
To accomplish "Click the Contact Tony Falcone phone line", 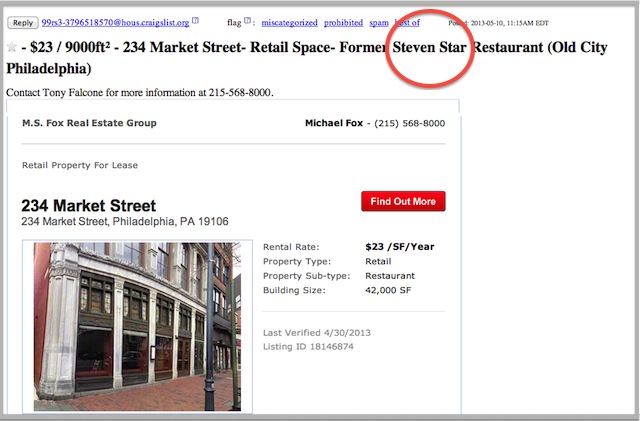I will pyautogui.click(x=140, y=93).
